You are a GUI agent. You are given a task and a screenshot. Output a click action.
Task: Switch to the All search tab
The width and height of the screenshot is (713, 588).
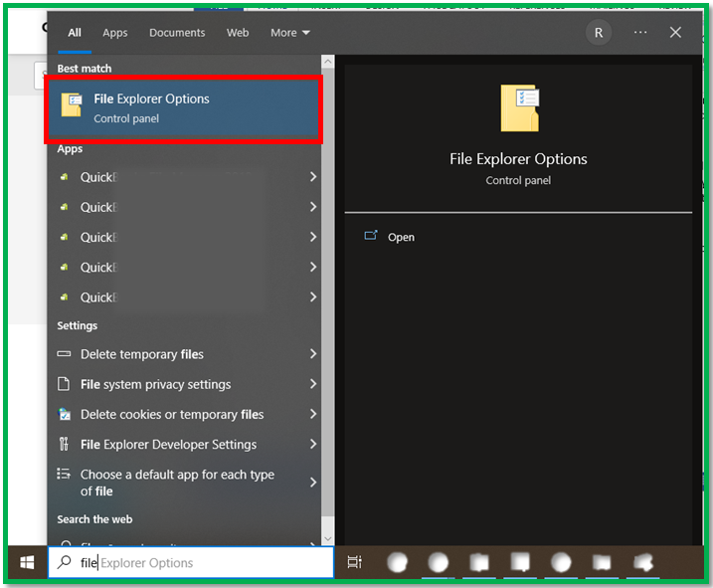click(x=75, y=33)
